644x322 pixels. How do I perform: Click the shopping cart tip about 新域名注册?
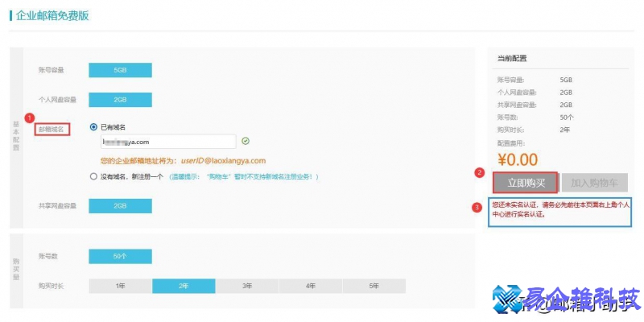(x=244, y=176)
